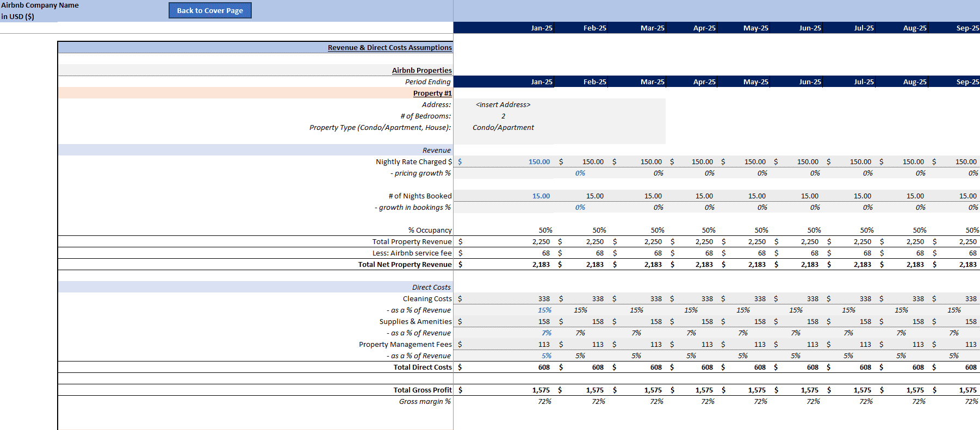Click the Feb-25 pricing growth 0% cell
The image size is (980, 430).
pyautogui.click(x=580, y=173)
